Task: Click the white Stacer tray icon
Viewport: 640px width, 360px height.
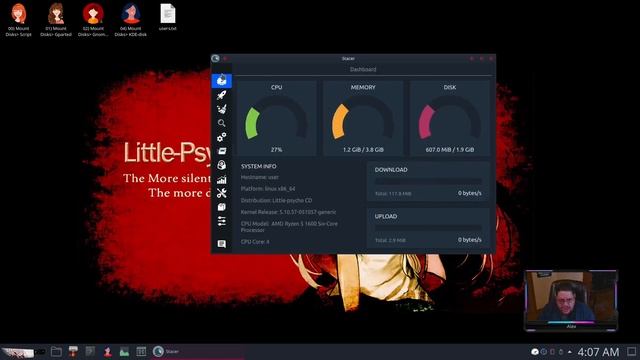Action: [x=535, y=352]
